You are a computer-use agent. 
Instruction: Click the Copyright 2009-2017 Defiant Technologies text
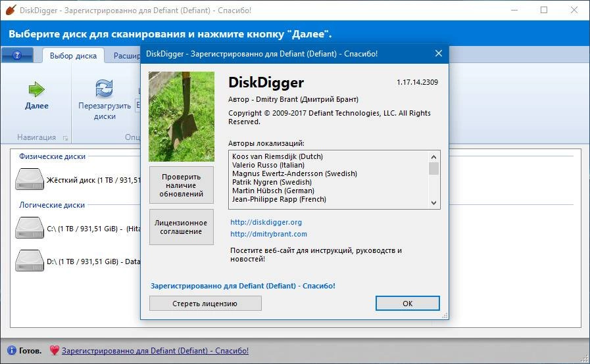pos(330,118)
